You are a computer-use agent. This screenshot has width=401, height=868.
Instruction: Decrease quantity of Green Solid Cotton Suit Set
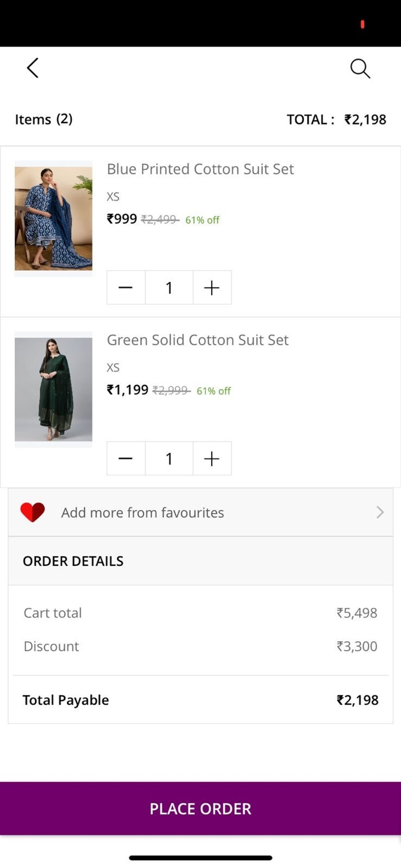click(125, 458)
